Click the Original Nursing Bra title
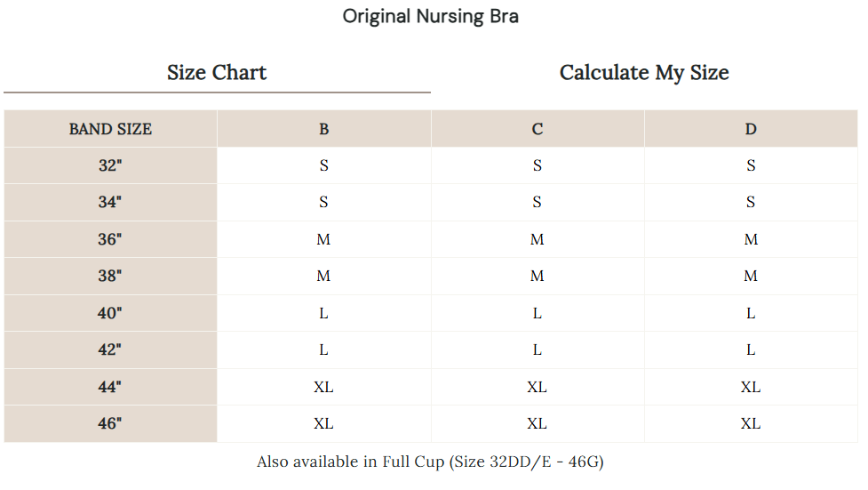The image size is (868, 490). click(431, 16)
